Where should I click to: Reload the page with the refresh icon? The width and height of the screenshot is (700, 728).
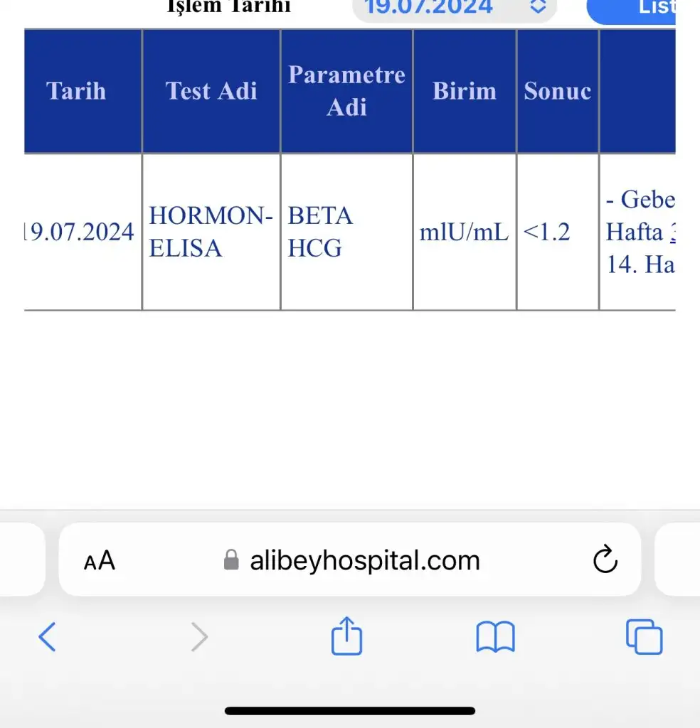point(605,560)
